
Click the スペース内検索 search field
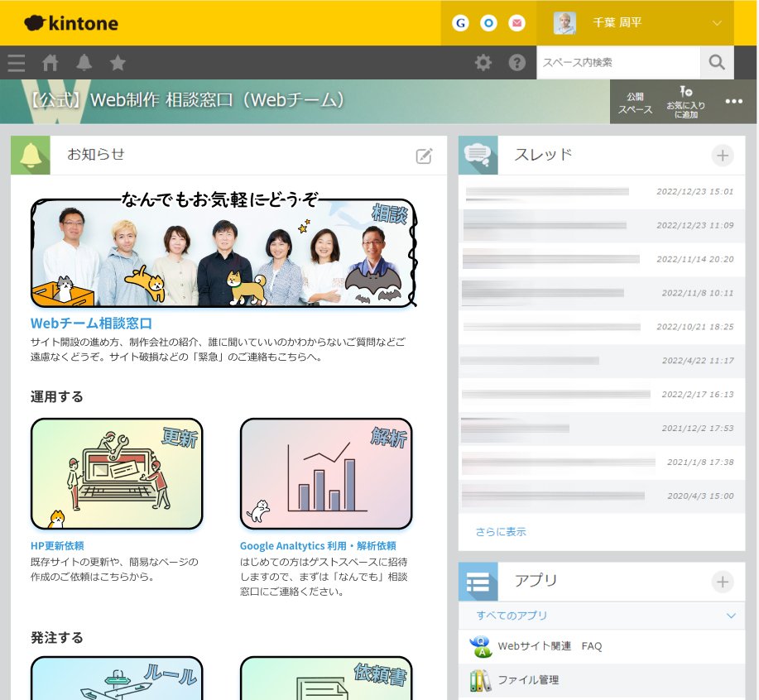click(x=617, y=62)
